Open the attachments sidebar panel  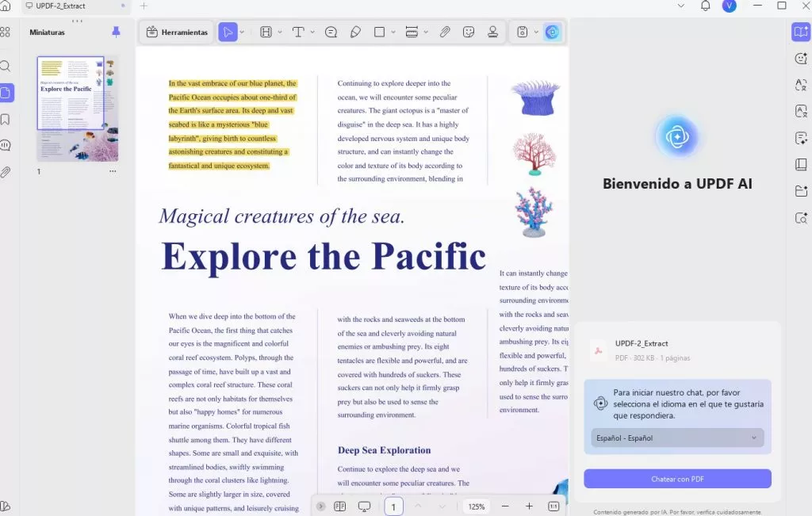(x=6, y=172)
